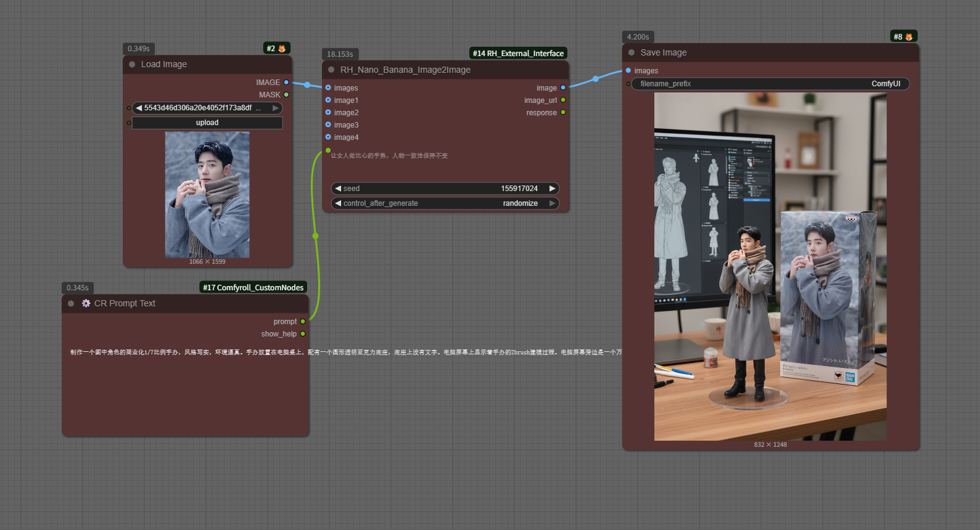This screenshot has width=980, height=530.
Task: Click the MASK output port on Load Image
Action: point(286,94)
